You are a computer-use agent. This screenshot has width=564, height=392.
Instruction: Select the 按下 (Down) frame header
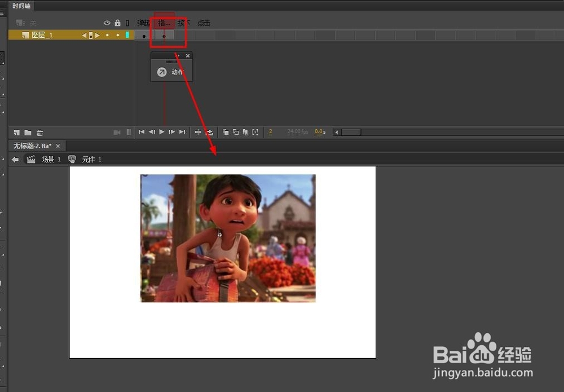pos(184,23)
